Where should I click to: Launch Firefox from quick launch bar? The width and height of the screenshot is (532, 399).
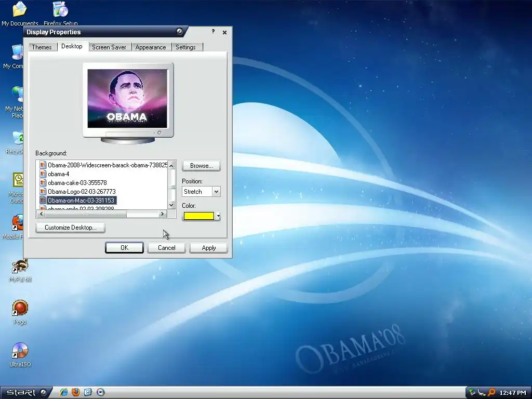click(x=76, y=393)
